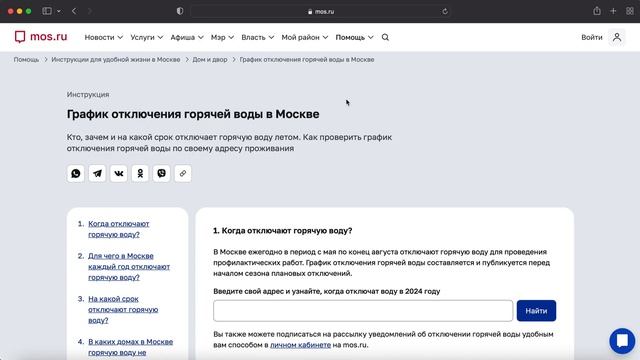Show Safari tab overview icon
Image resolution: width=640 pixels, height=360 pixels.
point(630,11)
